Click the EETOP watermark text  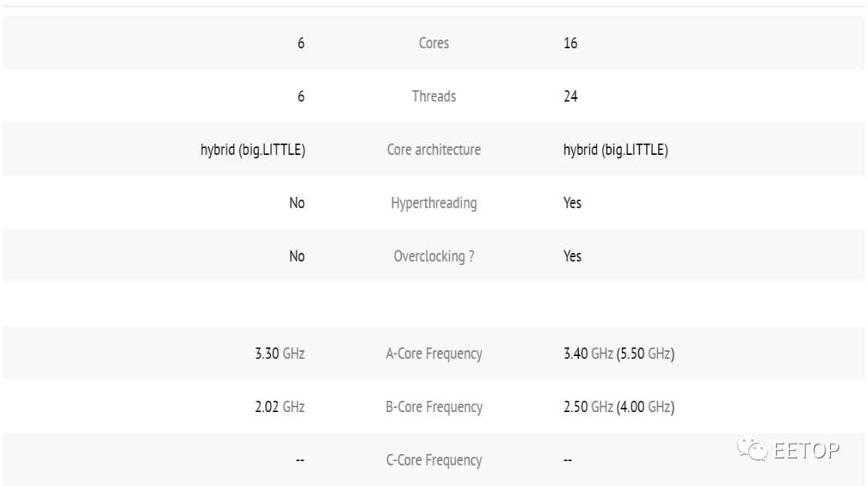(x=807, y=451)
